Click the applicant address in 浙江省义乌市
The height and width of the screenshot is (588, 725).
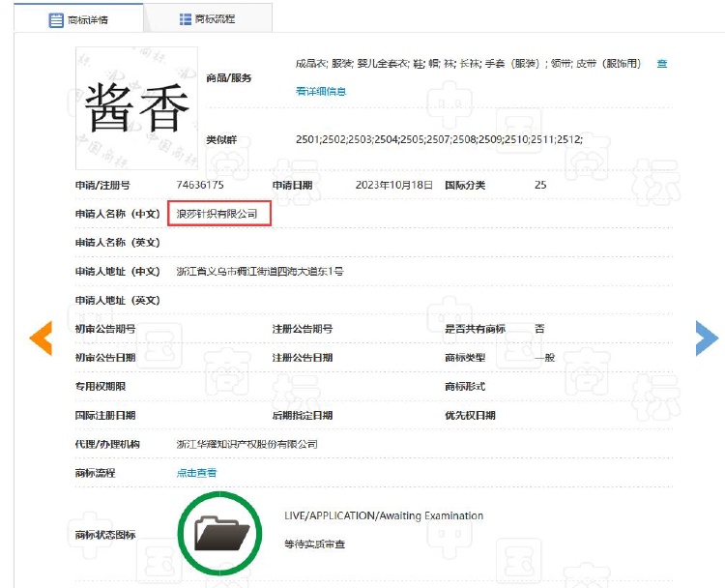pos(260,272)
